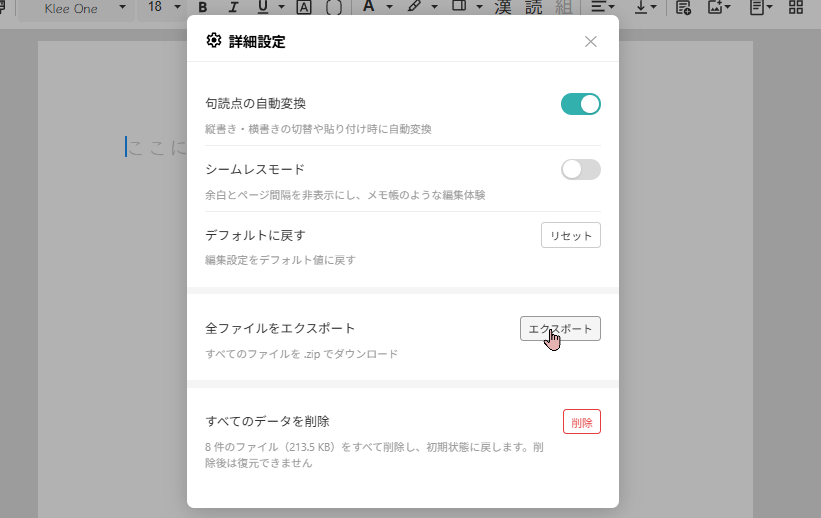Image resolution: width=821 pixels, height=518 pixels.
Task: Close the 詳細設定 dialog
Action: [x=591, y=41]
